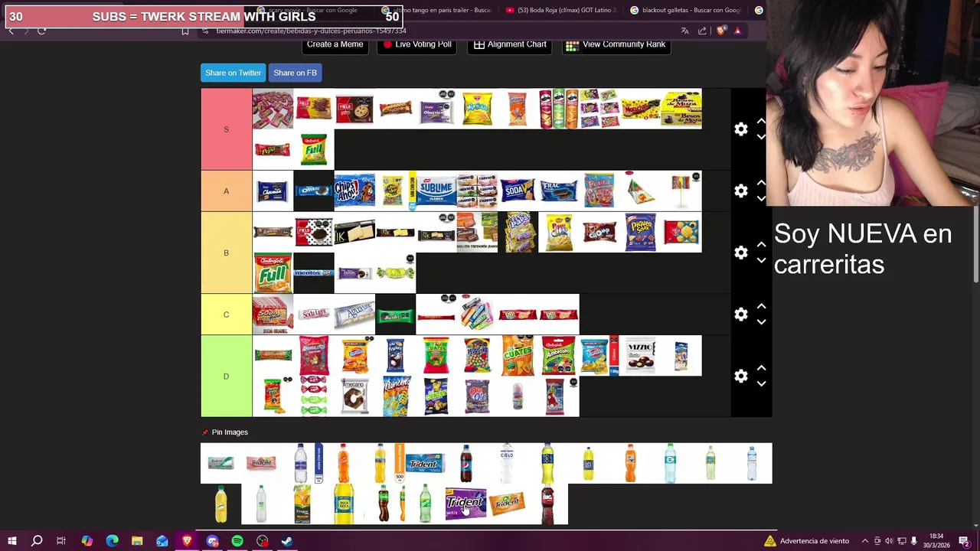
Task: Start a Live Voting Poll
Action: 417,44
